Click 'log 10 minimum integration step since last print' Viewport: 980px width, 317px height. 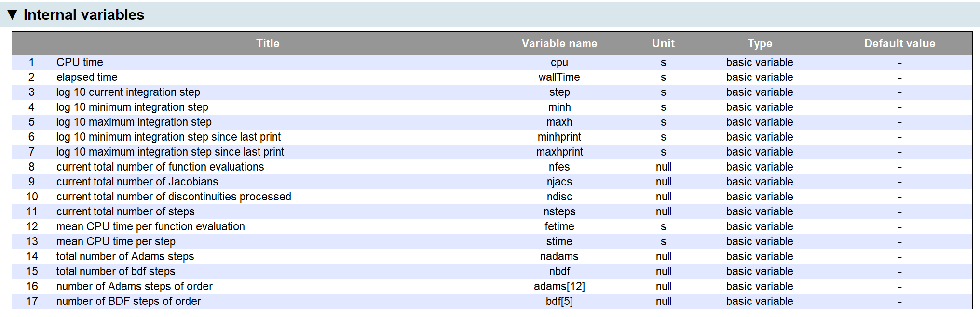tap(168, 137)
